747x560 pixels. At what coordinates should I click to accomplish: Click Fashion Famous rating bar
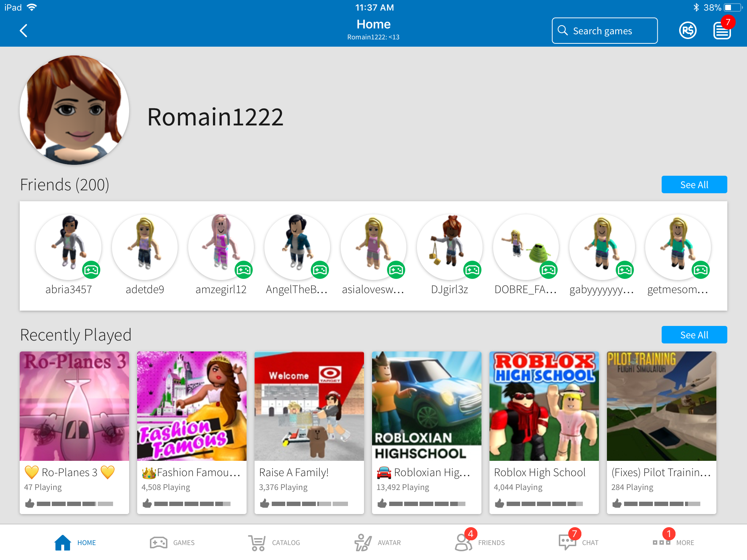tap(192, 504)
